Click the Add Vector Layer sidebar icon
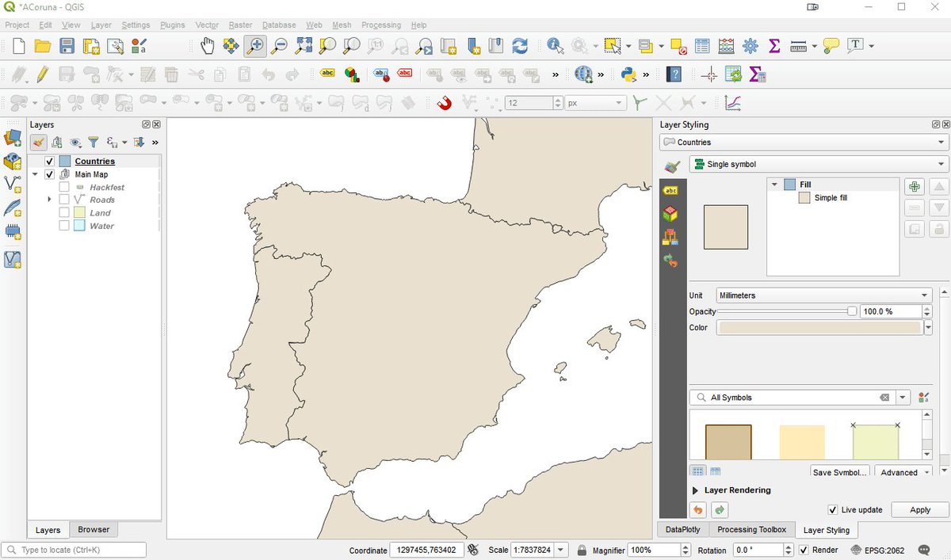Viewport: 951px width, 560px height. pos(13,184)
